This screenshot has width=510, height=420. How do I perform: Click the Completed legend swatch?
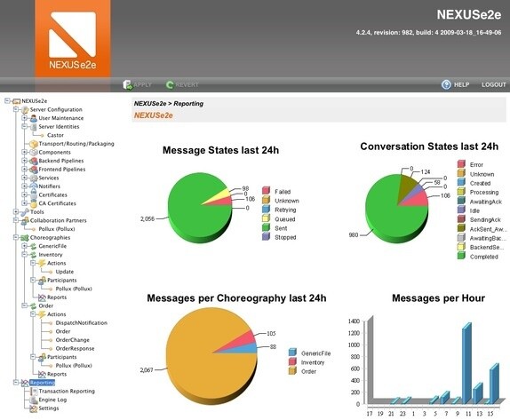(461, 256)
